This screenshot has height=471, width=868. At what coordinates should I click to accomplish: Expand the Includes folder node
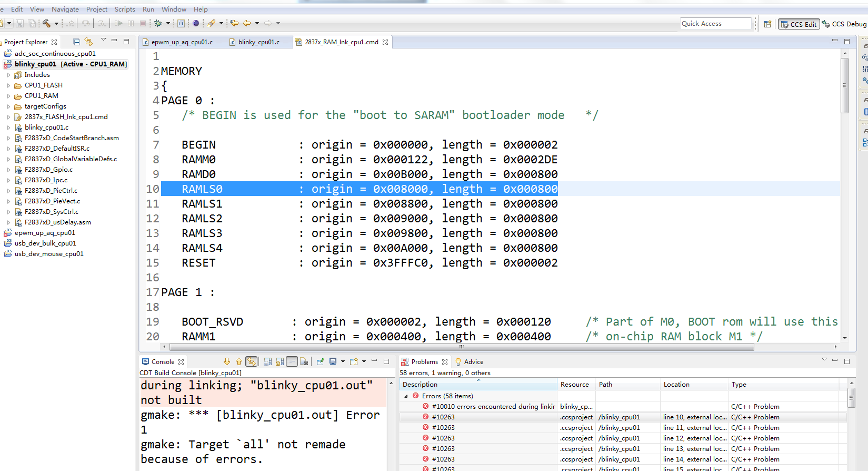8,75
